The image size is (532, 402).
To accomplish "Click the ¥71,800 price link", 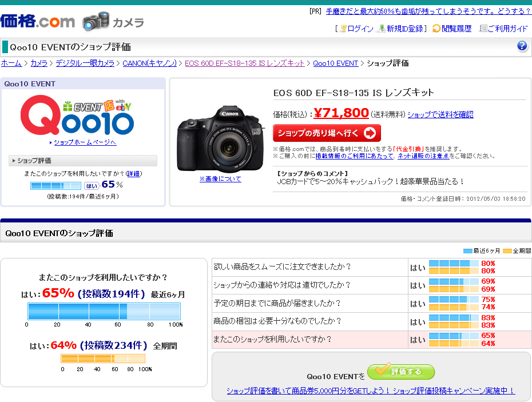I will click(x=341, y=113).
